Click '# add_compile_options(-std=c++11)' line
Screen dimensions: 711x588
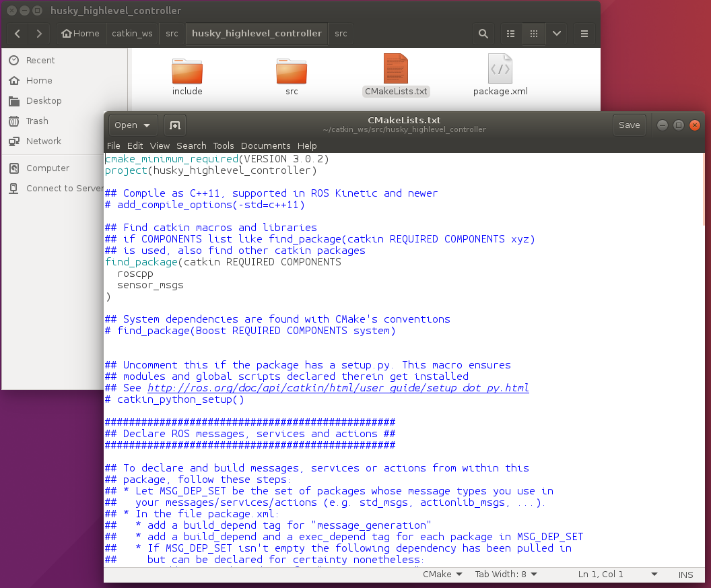205,205
